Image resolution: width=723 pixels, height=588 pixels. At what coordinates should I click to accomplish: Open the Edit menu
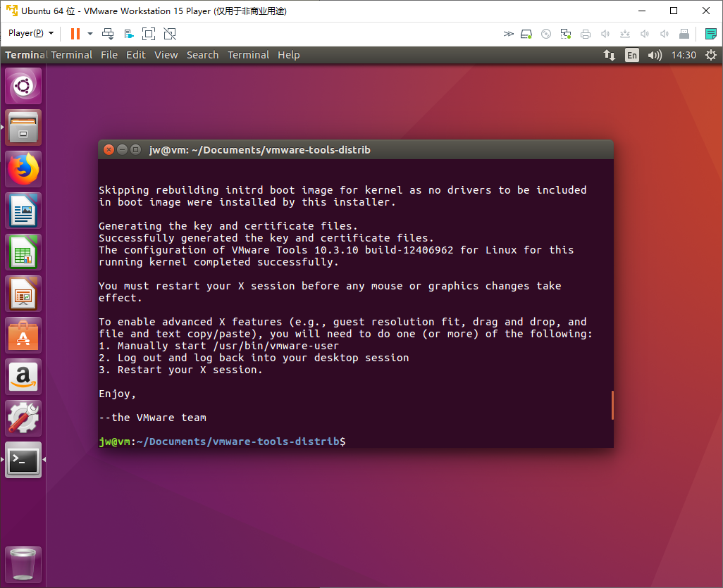(136, 55)
